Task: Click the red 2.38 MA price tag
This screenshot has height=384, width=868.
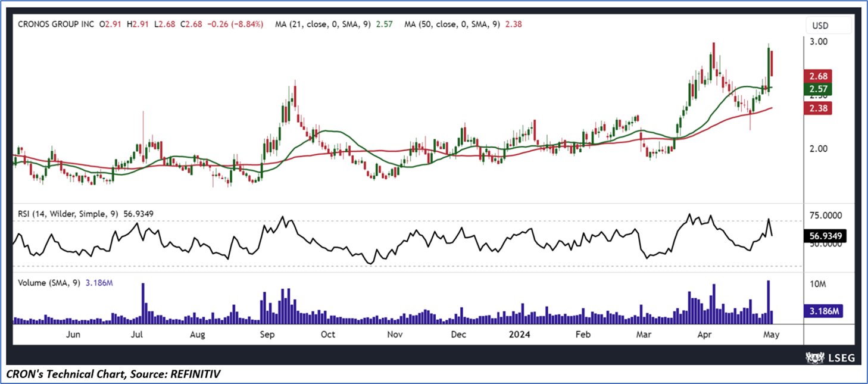Action: [x=817, y=108]
